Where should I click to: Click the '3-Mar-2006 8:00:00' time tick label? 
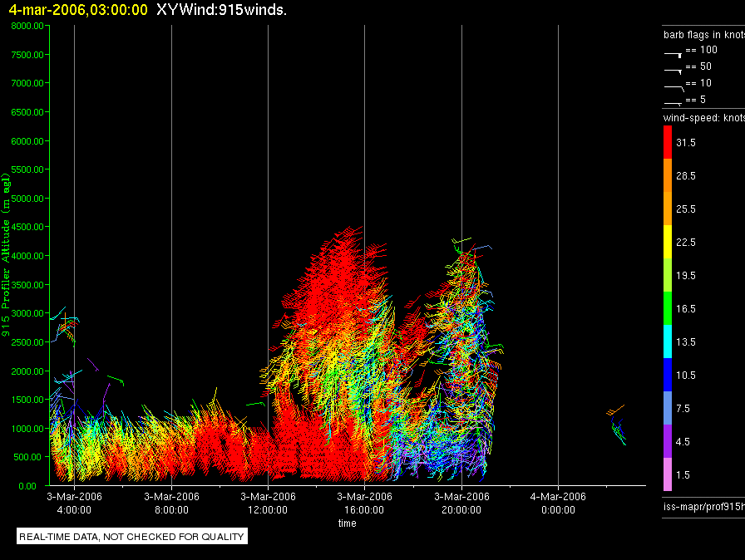[171, 503]
